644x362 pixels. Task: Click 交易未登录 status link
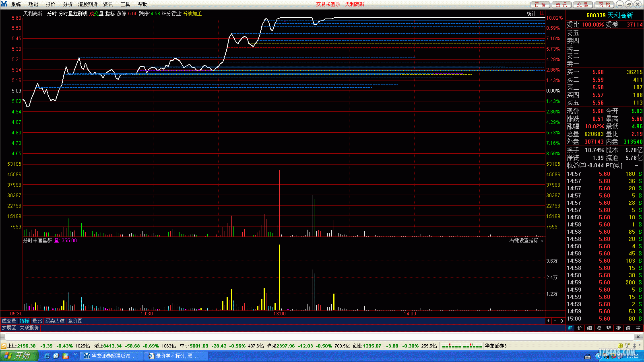328,4
